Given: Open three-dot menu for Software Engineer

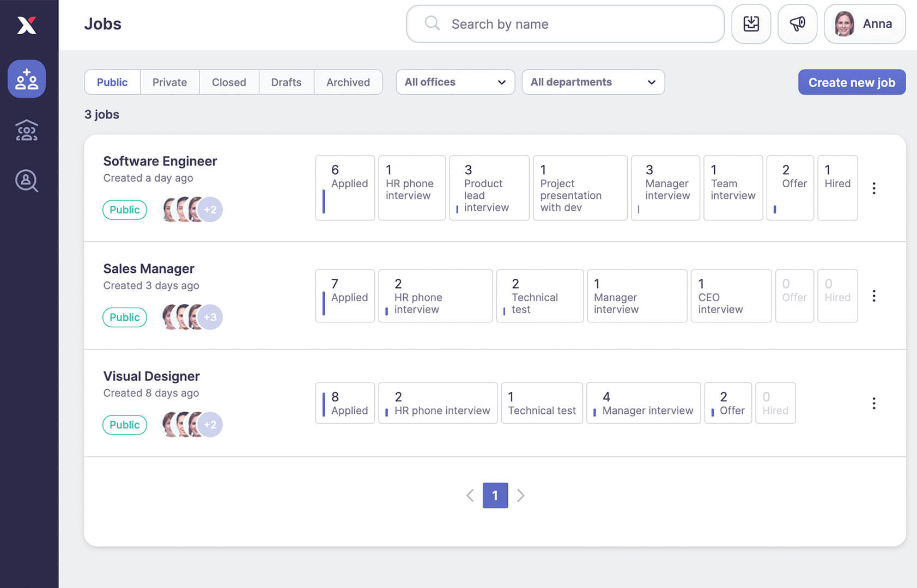Looking at the screenshot, I should 874,188.
